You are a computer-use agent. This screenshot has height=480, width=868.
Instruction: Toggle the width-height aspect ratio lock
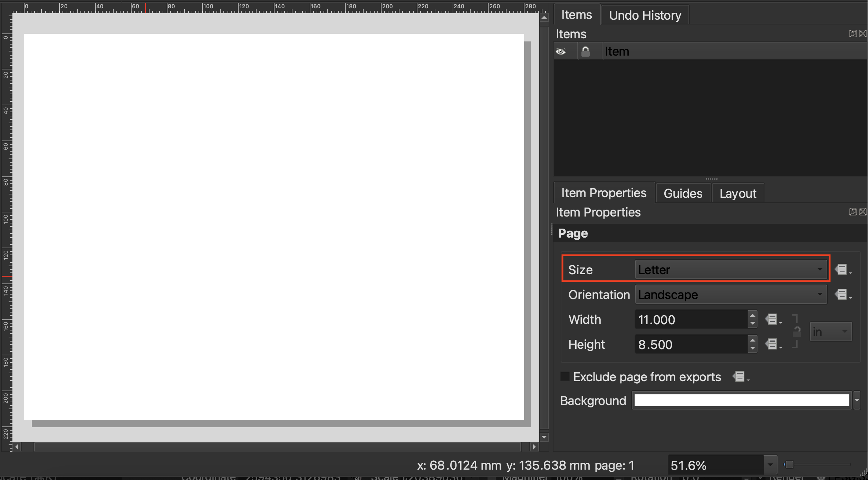[x=797, y=332]
